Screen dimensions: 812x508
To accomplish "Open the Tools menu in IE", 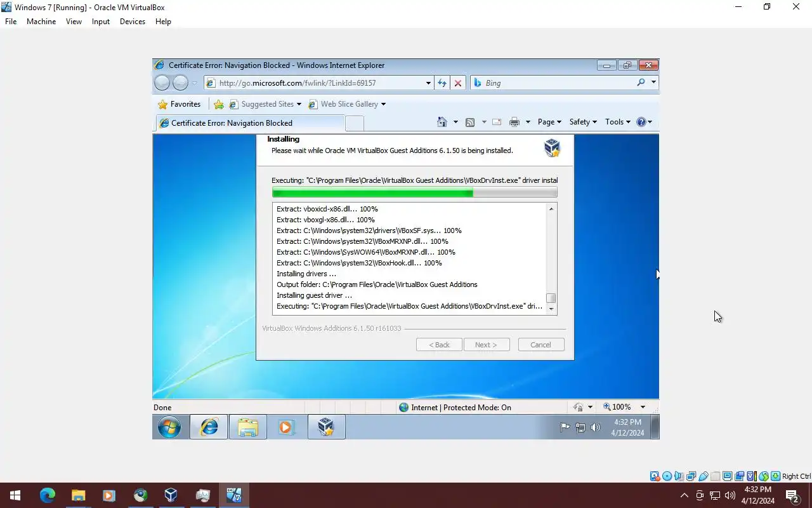I will coord(617,122).
